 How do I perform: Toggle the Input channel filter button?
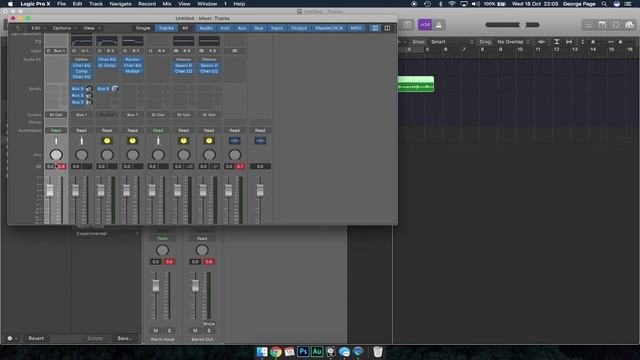pyautogui.click(x=277, y=28)
